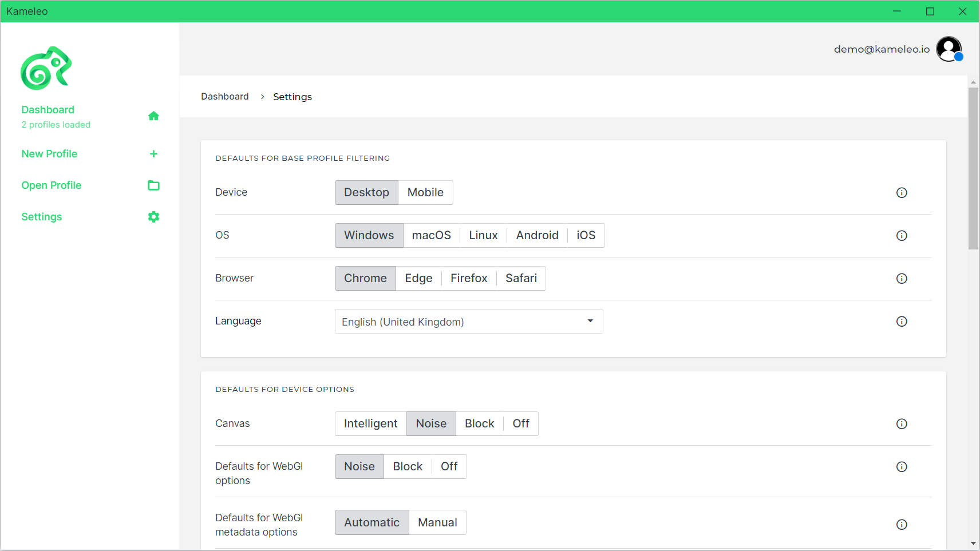This screenshot has width=980, height=551.
Task: Click the Settings gear icon
Action: [153, 217]
